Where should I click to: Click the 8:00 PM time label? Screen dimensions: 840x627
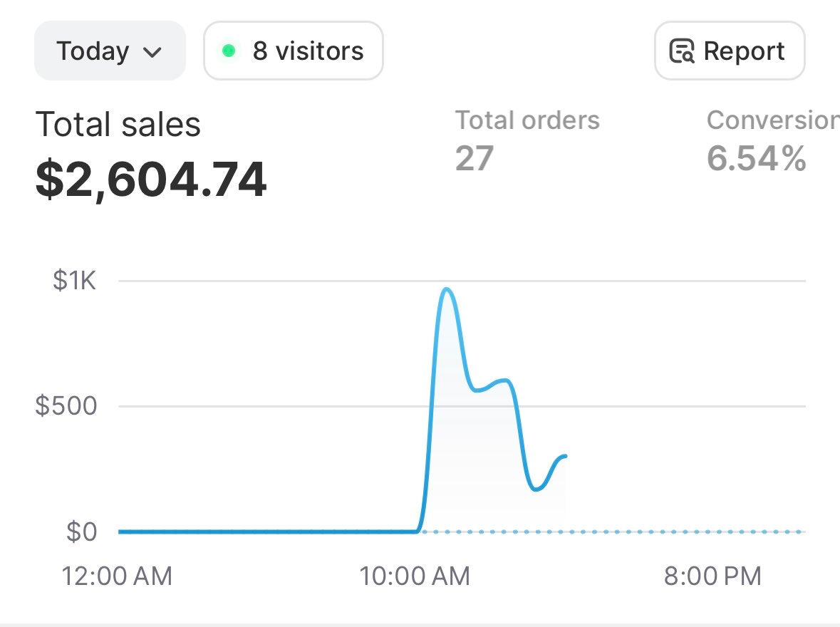(x=712, y=576)
